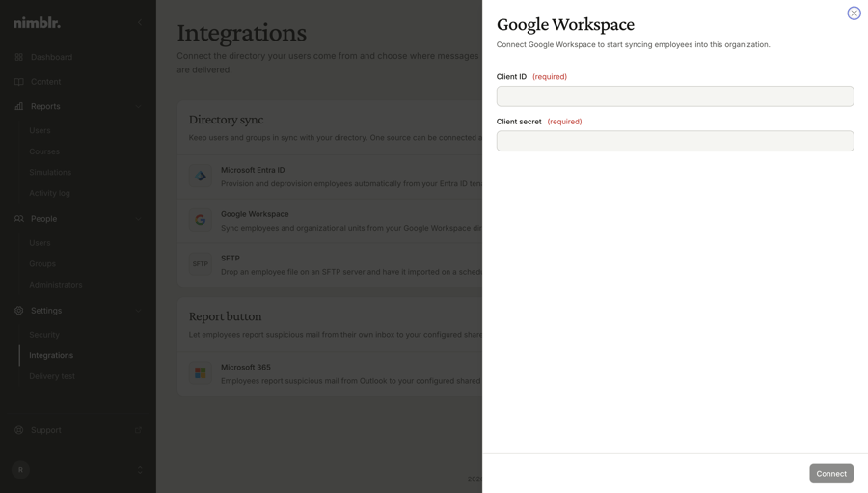Open the Security settings page
Image resolution: width=868 pixels, height=493 pixels.
pyautogui.click(x=44, y=335)
